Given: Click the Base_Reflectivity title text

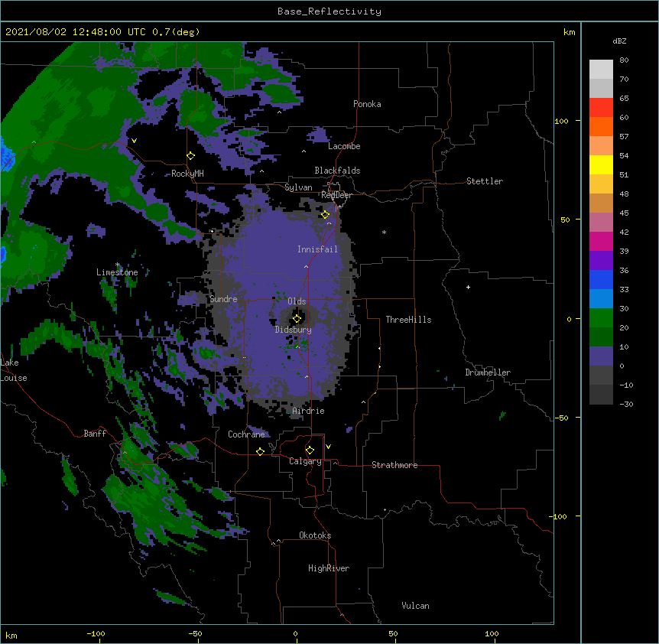Looking at the screenshot, I should point(329,11).
